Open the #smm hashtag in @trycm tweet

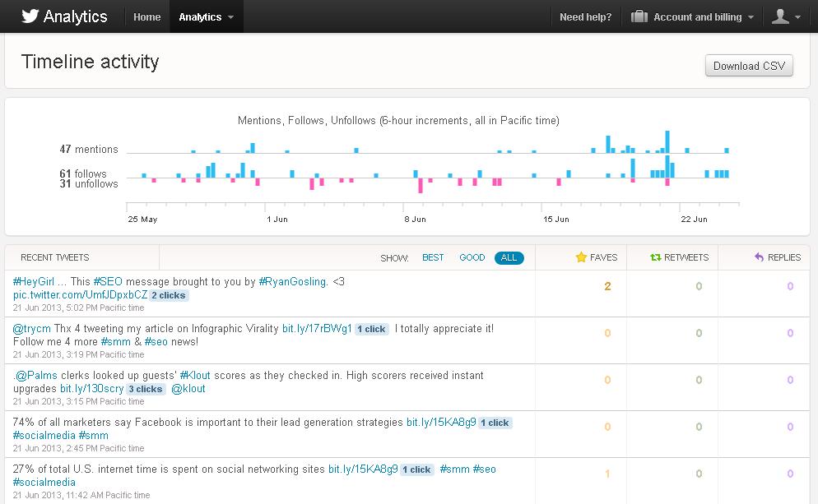coord(115,342)
